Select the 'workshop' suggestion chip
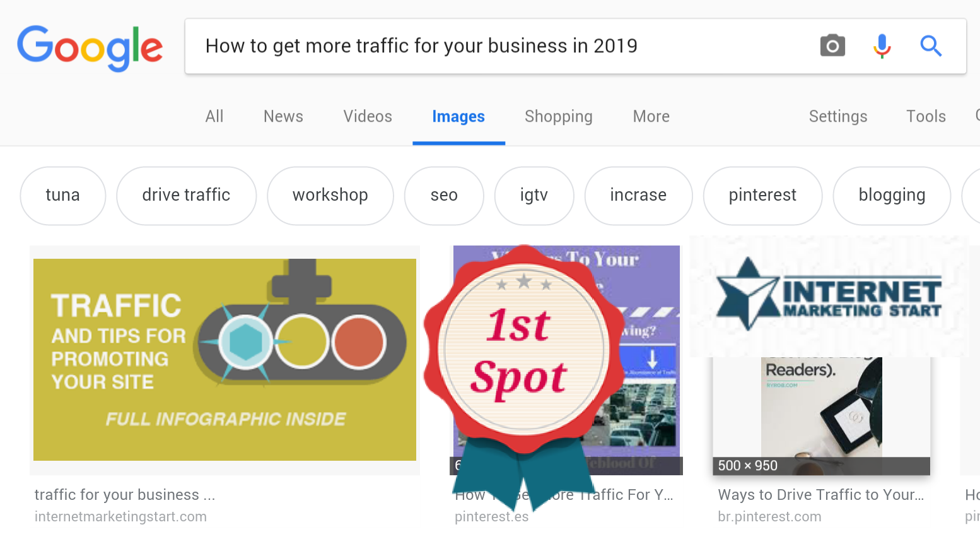 tap(330, 195)
